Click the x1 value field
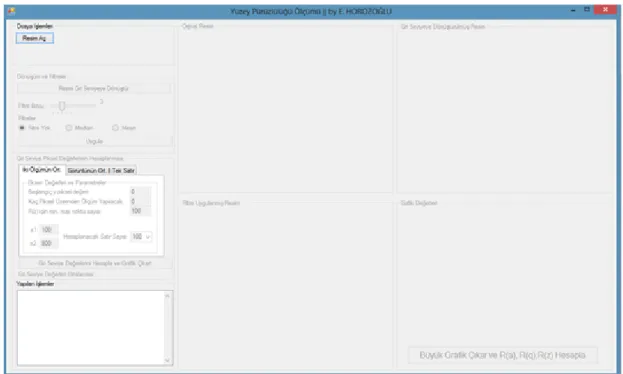The height and width of the screenshot is (374, 623). coord(48,229)
